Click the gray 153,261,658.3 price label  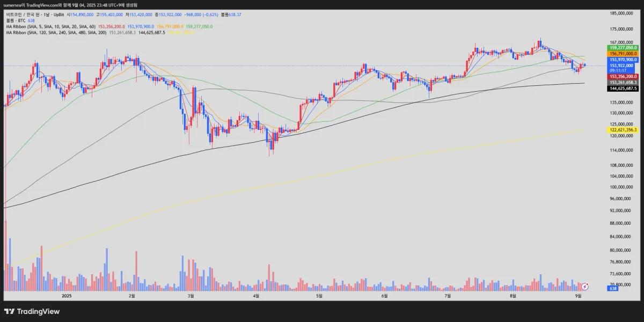point(623,82)
